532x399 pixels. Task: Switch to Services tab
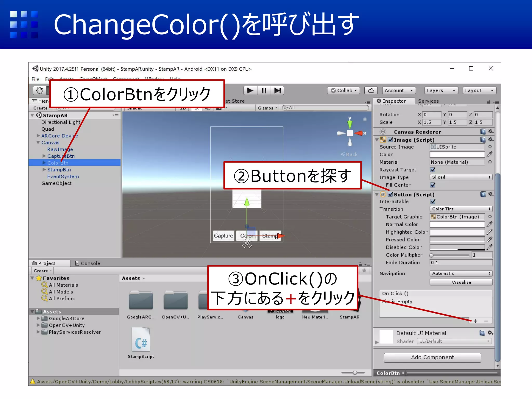click(428, 101)
